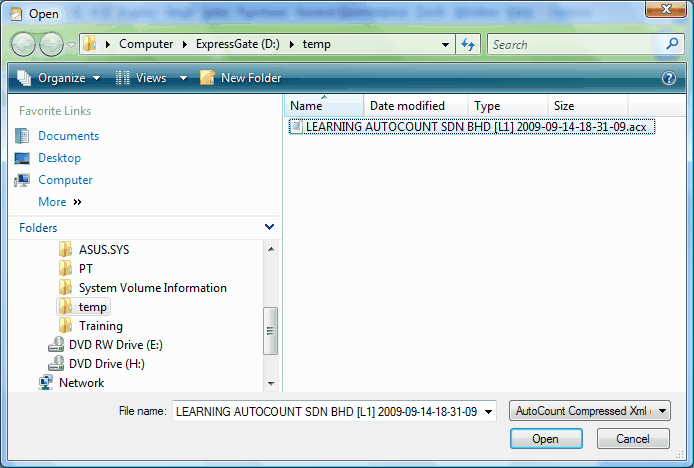Click the .acx file icon

296,127
